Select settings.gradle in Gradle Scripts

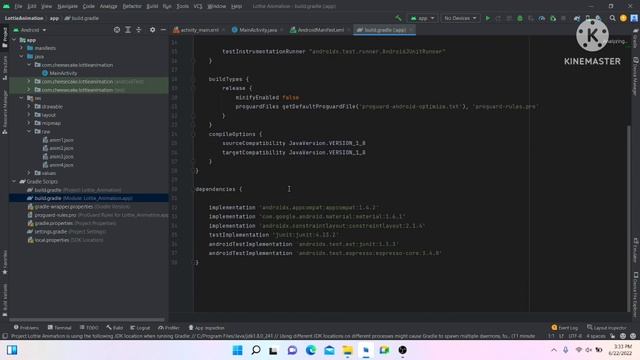(51, 231)
